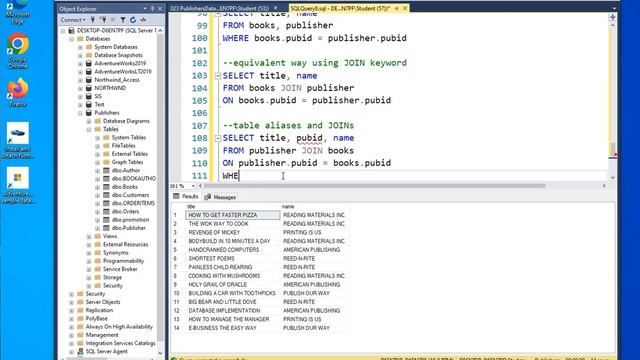Select the Database Snapshots folder
Screen dimensions: 640x360
click(x=118, y=55)
